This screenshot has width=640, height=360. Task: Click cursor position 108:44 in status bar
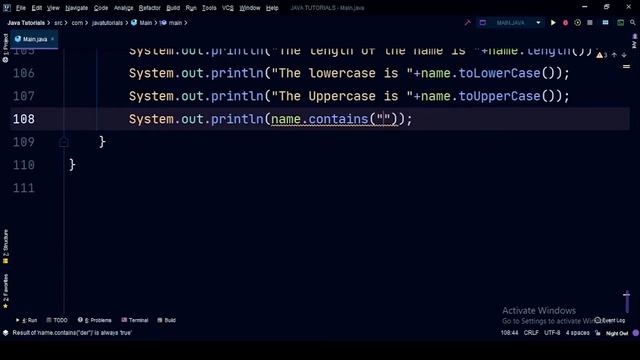point(509,333)
